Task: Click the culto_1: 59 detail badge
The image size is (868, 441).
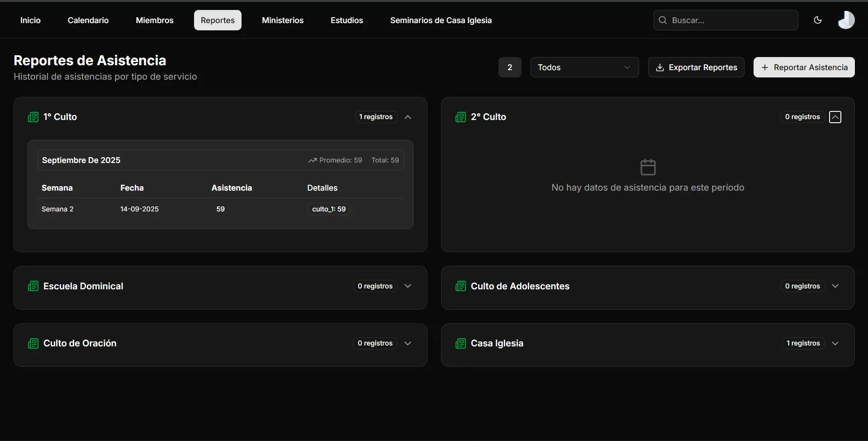Action: tap(329, 209)
